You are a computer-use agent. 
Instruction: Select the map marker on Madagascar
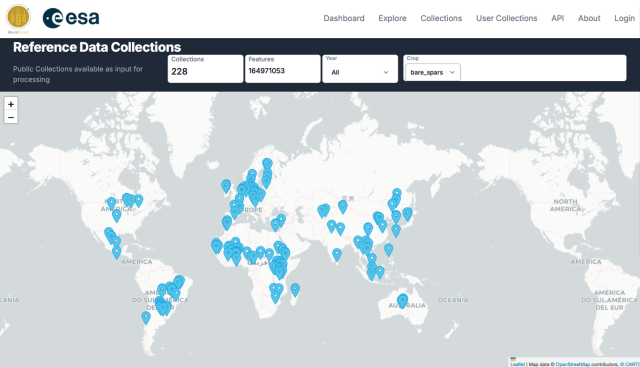[x=295, y=290]
